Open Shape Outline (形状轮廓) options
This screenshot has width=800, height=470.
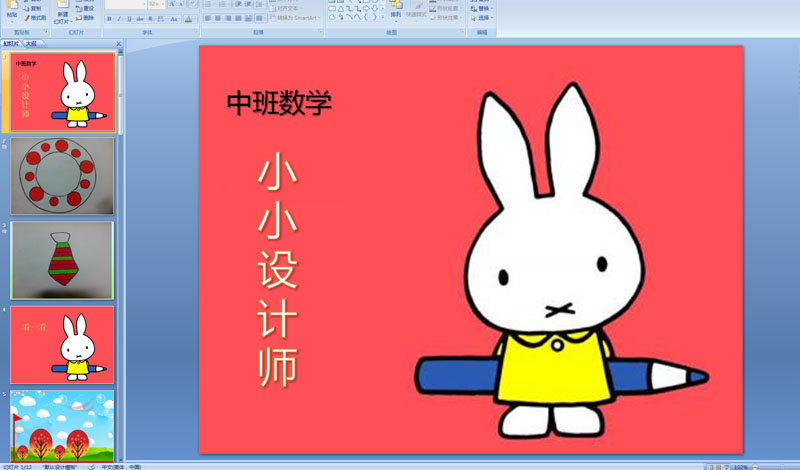coord(444,9)
